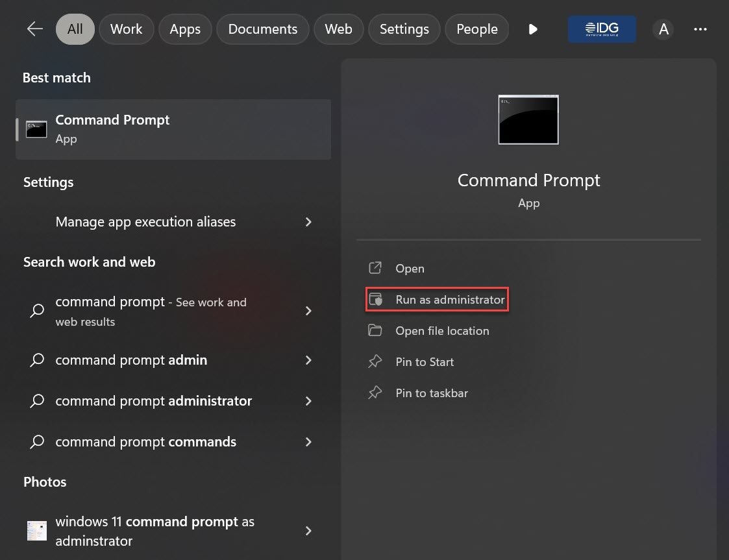The width and height of the screenshot is (729, 560).
Task: Switch to the Documents filter tab
Action: coord(263,29)
